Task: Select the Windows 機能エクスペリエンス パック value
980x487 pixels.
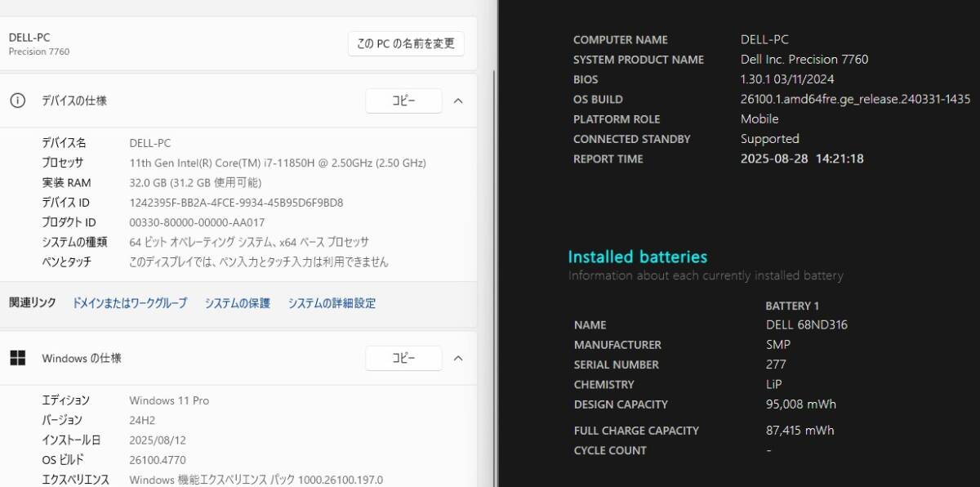Action: [256, 480]
